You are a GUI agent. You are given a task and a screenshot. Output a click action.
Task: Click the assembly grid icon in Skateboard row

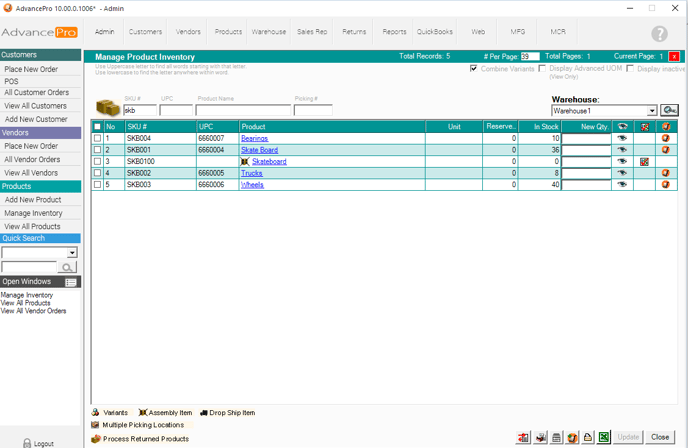(x=644, y=162)
